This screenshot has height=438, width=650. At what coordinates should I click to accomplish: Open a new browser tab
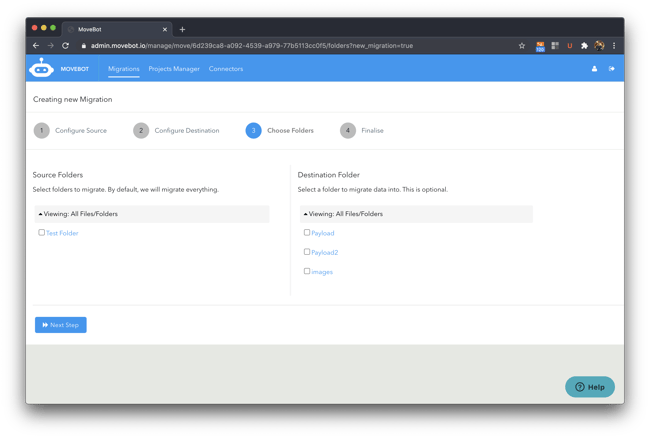[x=182, y=29]
